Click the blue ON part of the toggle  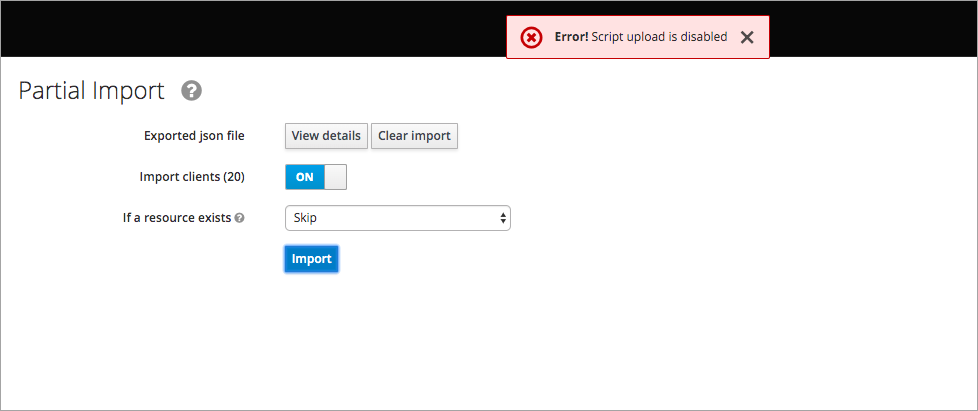point(305,177)
